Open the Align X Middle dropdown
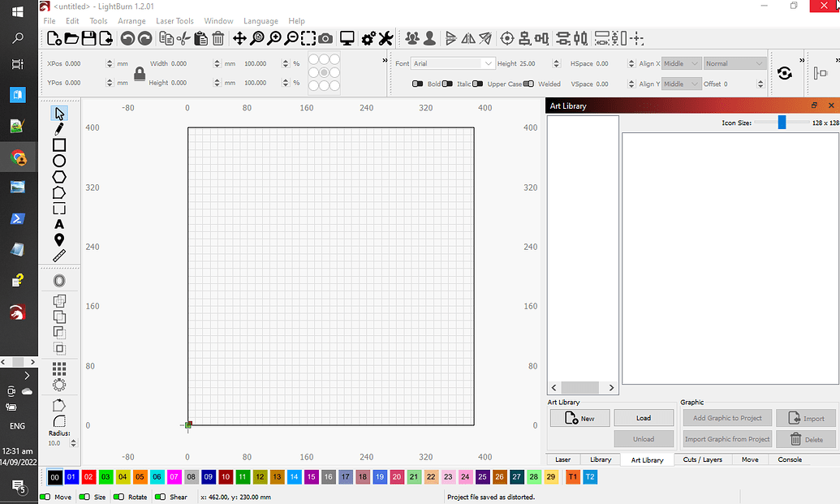The image size is (840, 504). pyautogui.click(x=680, y=62)
